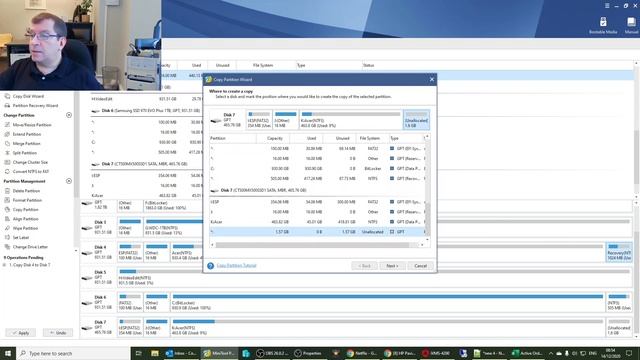Image resolution: width=640 pixels, height=360 pixels.
Task: Select K:Acer(NTFS) block in wizard disk map
Action: [350, 120]
